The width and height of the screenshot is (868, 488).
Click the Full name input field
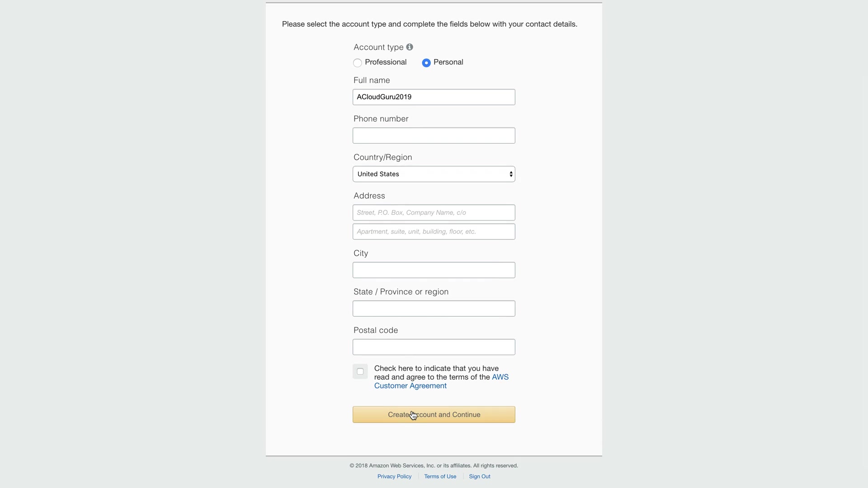[x=434, y=97]
